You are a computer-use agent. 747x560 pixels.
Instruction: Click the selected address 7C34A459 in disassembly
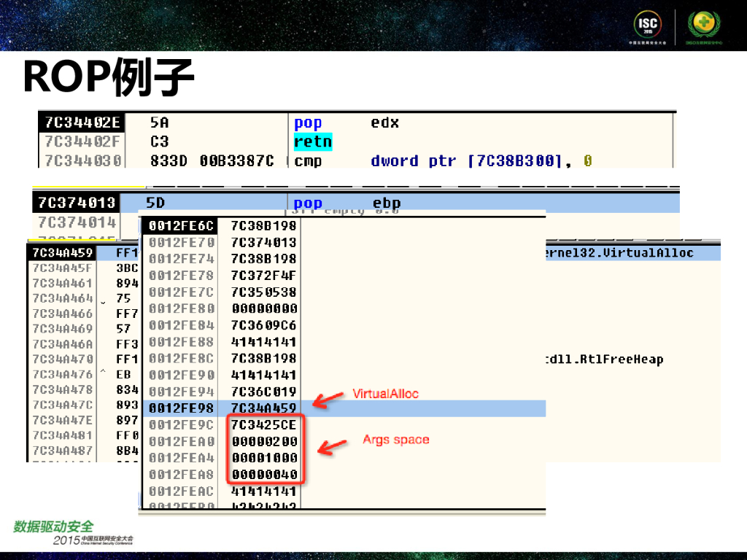click(62, 253)
